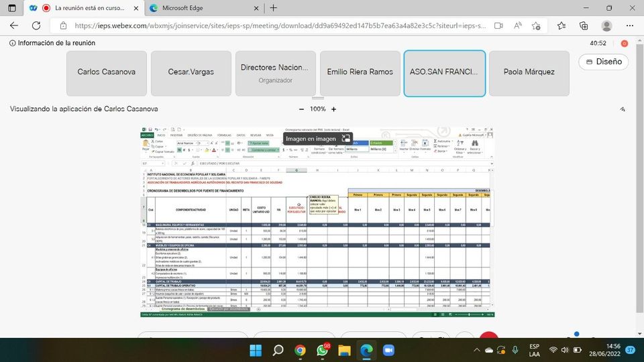This screenshot has width=644, height=362.
Task: Open Edge tab actions menu
Action: tap(14, 8)
